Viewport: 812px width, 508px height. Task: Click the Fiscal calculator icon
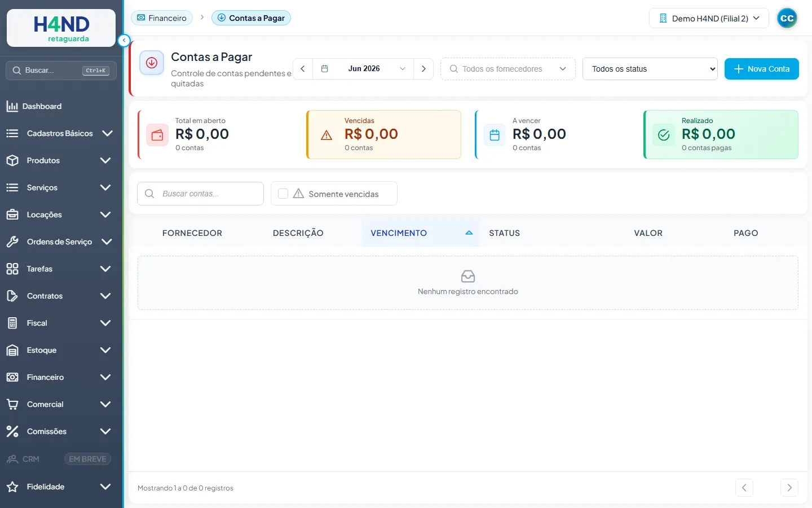pyautogui.click(x=12, y=323)
